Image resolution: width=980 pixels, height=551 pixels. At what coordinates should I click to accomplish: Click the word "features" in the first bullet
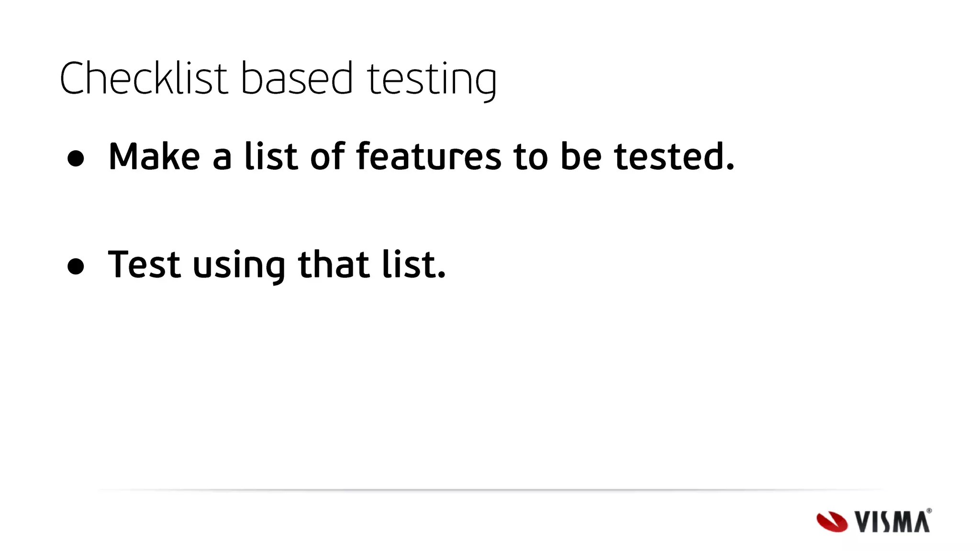(x=429, y=156)
